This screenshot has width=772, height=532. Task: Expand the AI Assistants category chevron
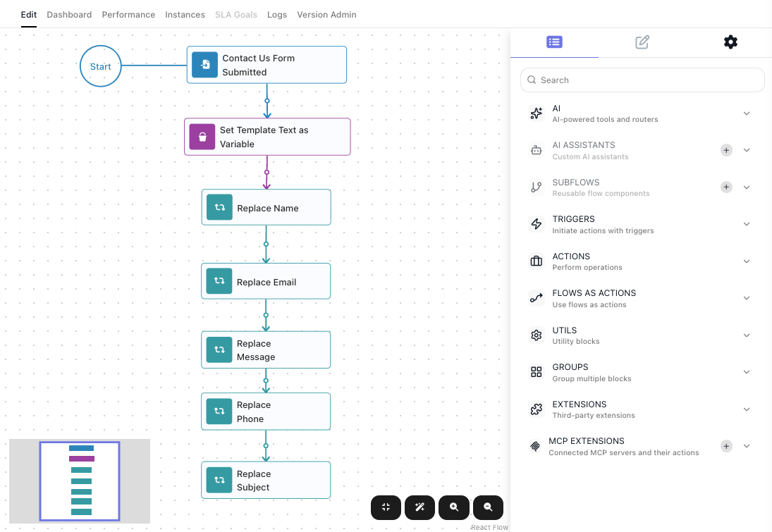click(x=747, y=150)
